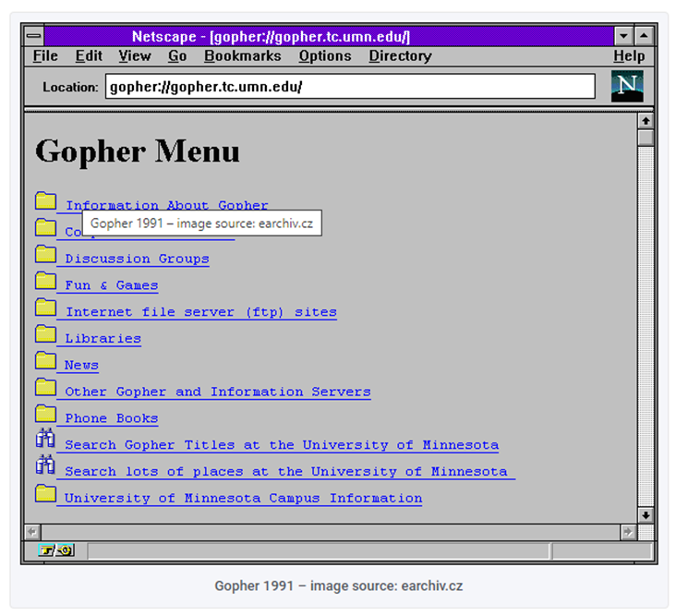Click folder icon next to Fun & Games
The width and height of the screenshot is (688, 616).
(45, 282)
